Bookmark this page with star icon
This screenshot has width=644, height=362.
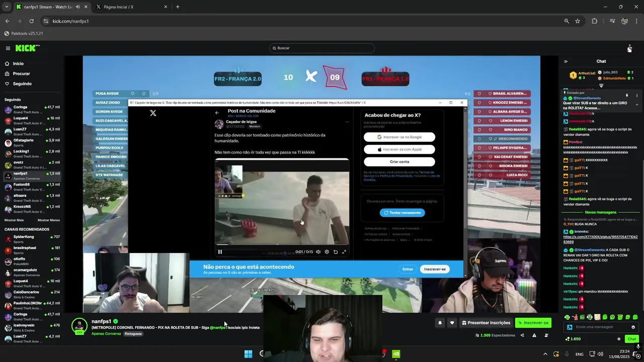point(578,21)
